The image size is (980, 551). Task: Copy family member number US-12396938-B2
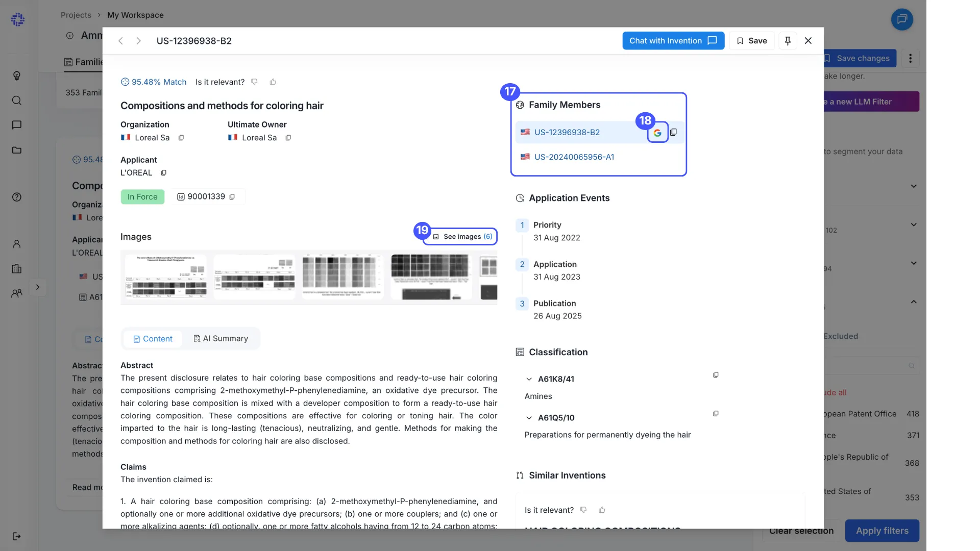pyautogui.click(x=674, y=132)
